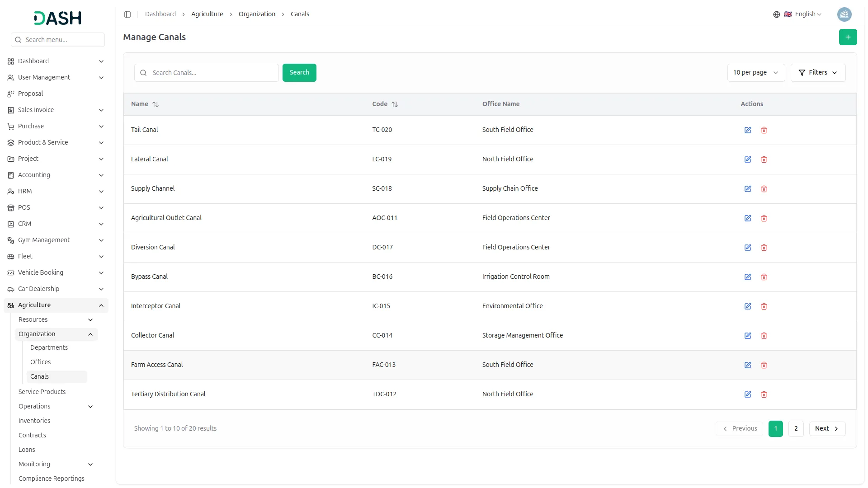Go to page 2
Viewport: 868px width, 488px height.
796,429
